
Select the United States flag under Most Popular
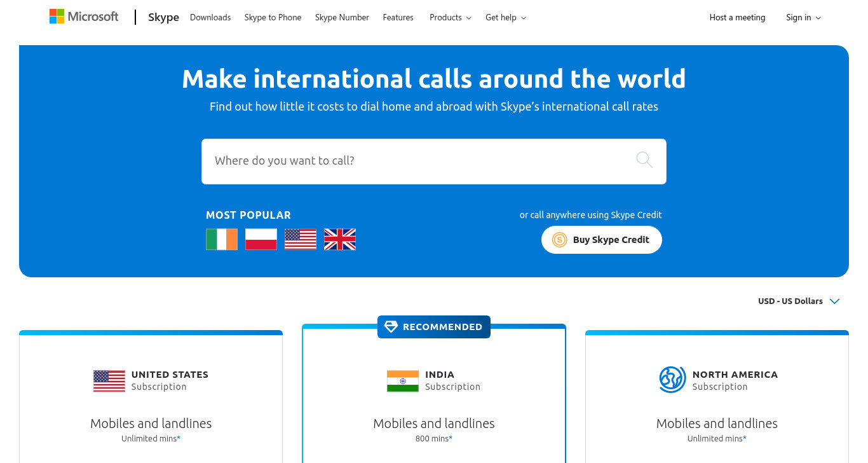click(301, 239)
